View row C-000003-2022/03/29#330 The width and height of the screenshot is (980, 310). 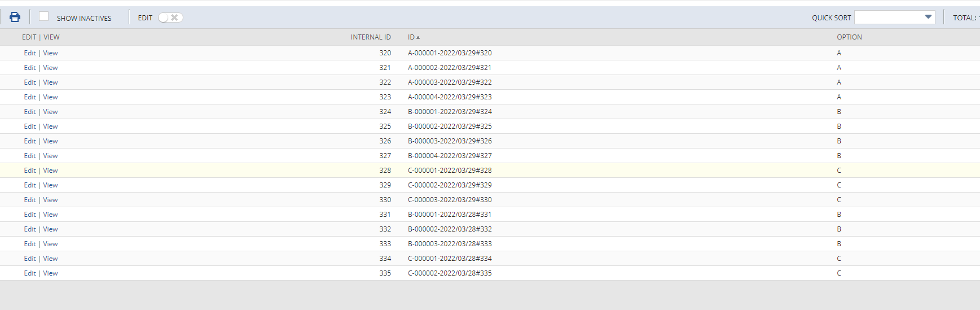[x=50, y=200]
